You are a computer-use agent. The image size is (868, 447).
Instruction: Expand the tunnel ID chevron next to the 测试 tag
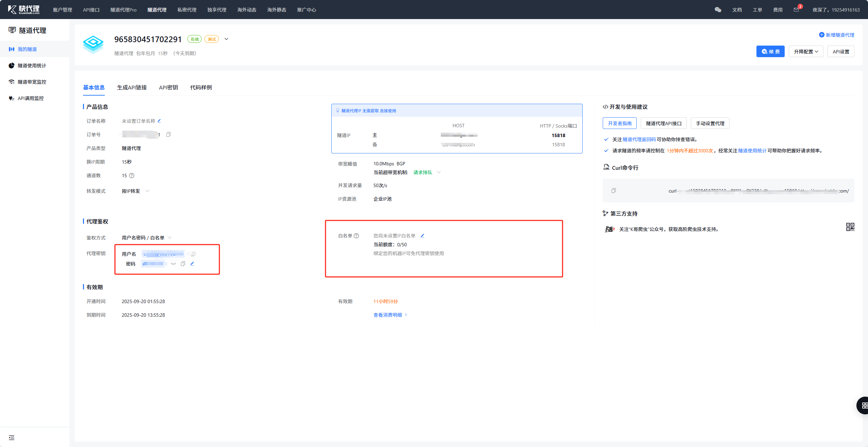tap(227, 39)
